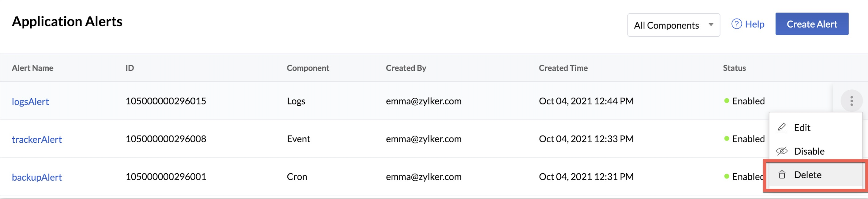
Task: Click the Component column header
Action: point(308,68)
